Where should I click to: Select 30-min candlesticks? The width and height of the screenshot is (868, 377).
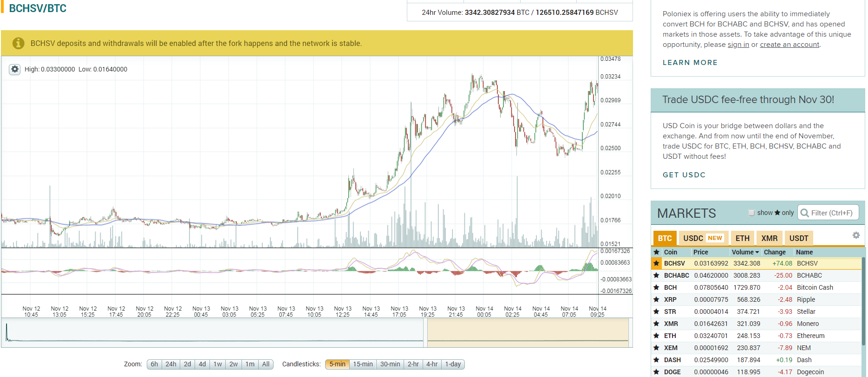[x=390, y=364]
